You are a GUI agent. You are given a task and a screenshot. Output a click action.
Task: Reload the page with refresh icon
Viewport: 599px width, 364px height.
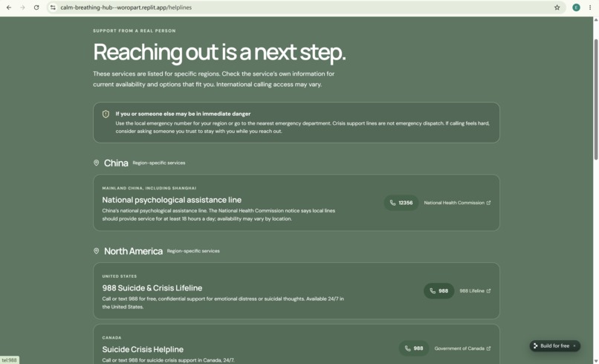36,7
